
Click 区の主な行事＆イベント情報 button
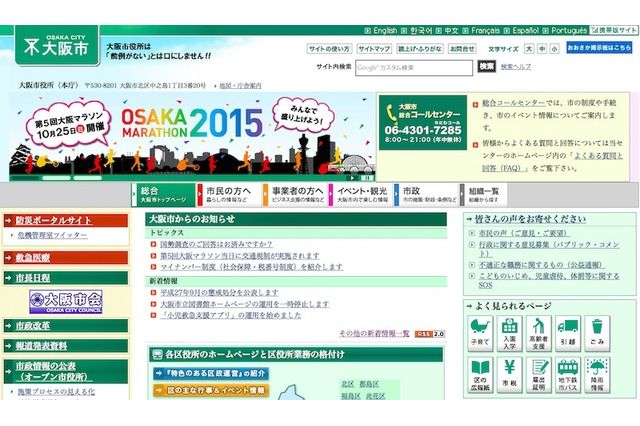coord(211,390)
